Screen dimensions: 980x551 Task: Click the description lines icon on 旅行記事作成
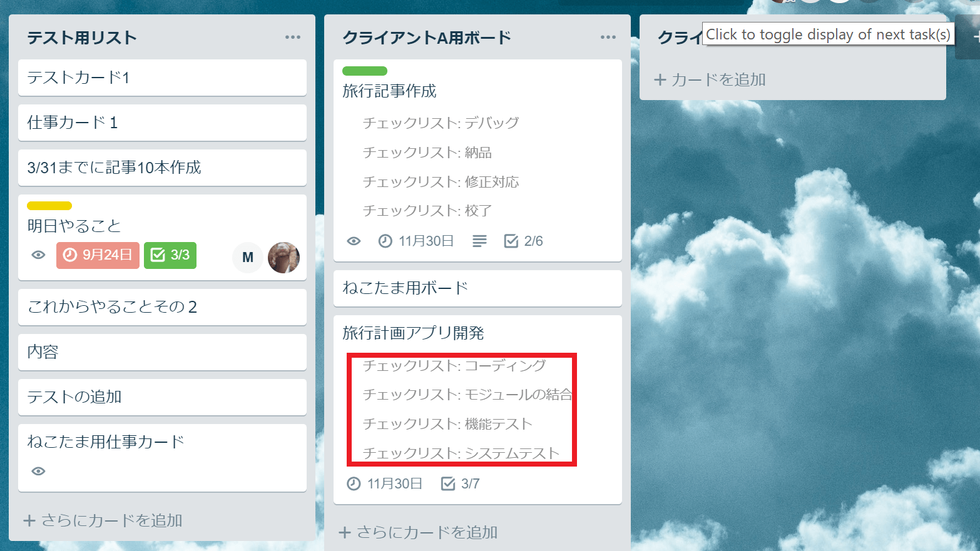click(479, 241)
